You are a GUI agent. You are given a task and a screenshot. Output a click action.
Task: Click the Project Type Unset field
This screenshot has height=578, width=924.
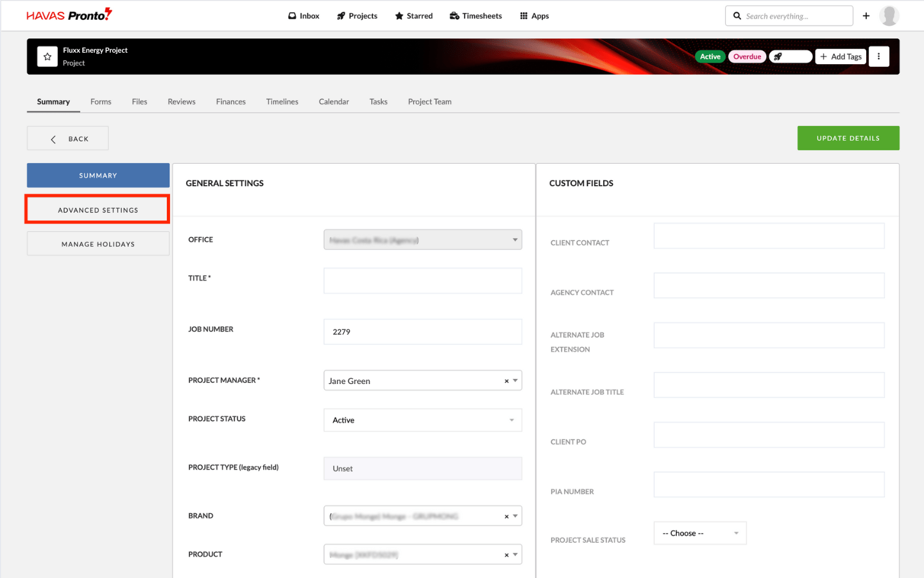coord(423,468)
